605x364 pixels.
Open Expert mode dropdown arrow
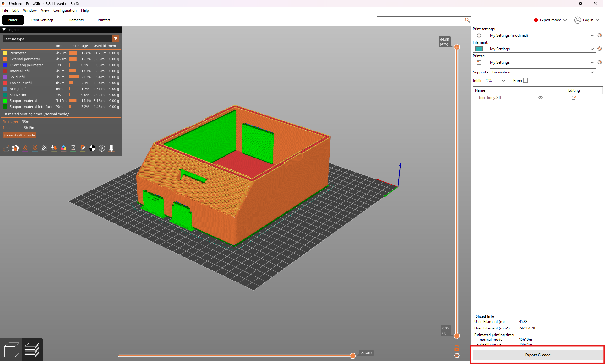pyautogui.click(x=565, y=20)
